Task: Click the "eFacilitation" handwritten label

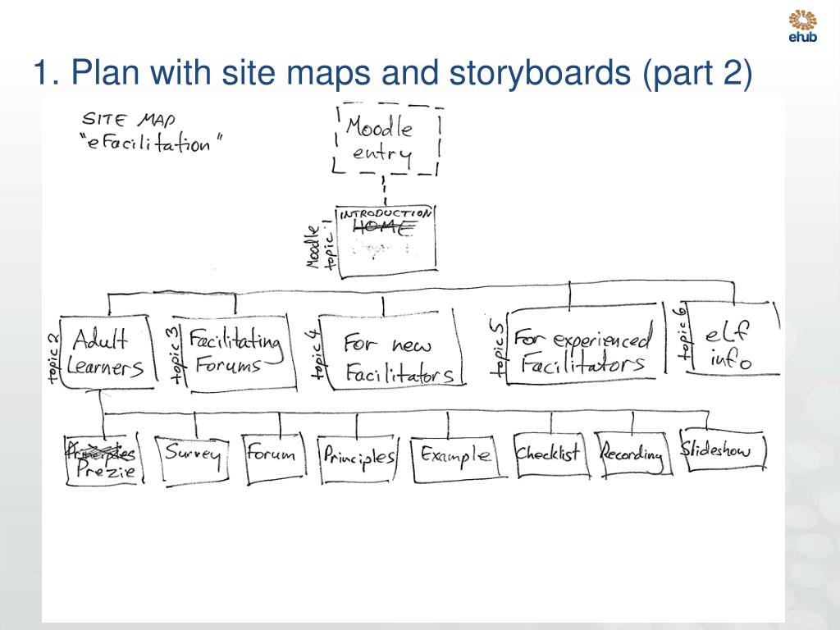Action: (x=151, y=144)
